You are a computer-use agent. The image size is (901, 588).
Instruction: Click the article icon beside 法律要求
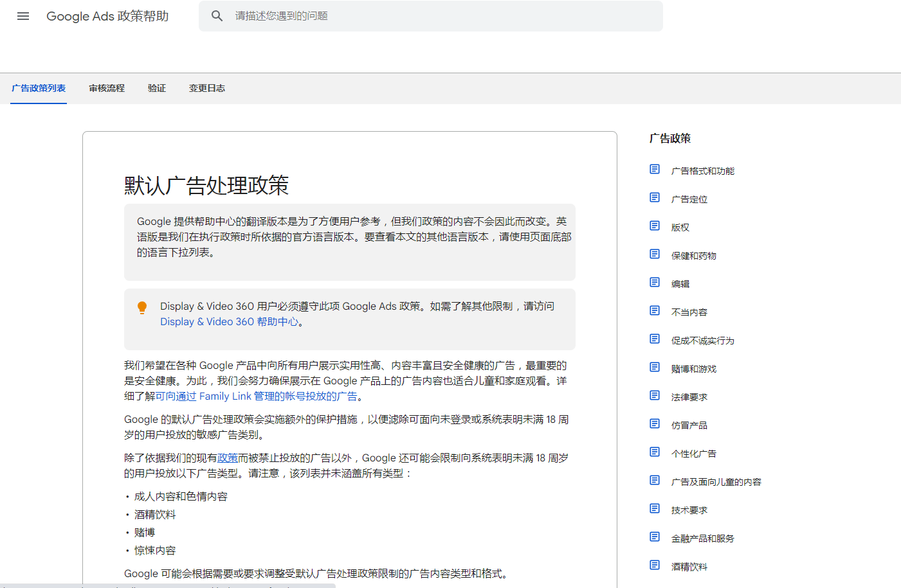(655, 395)
